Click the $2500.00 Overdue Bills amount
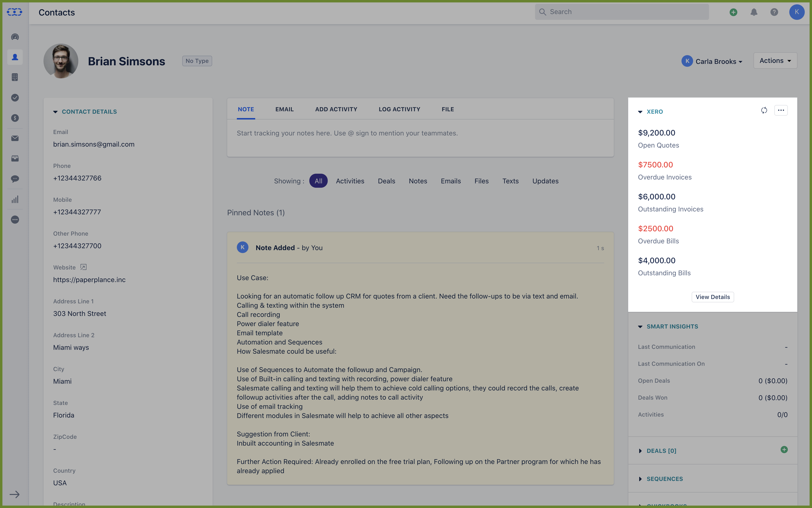This screenshot has height=508, width=812. coord(656,228)
